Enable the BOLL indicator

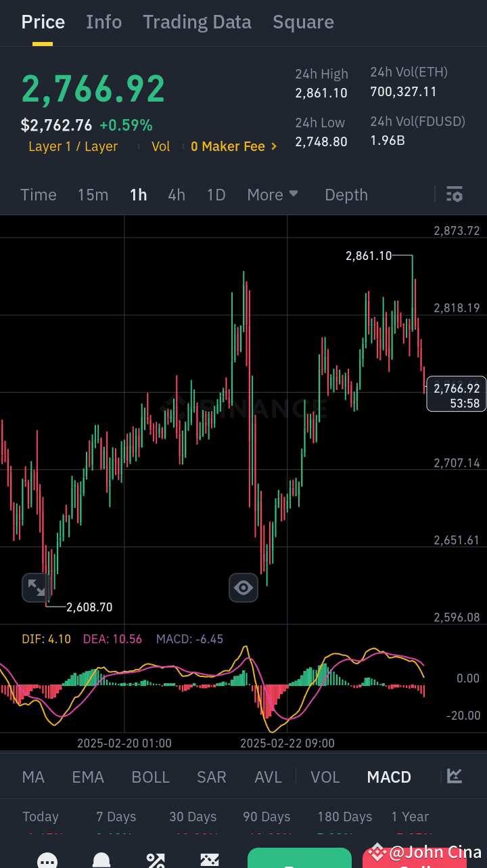(150, 777)
